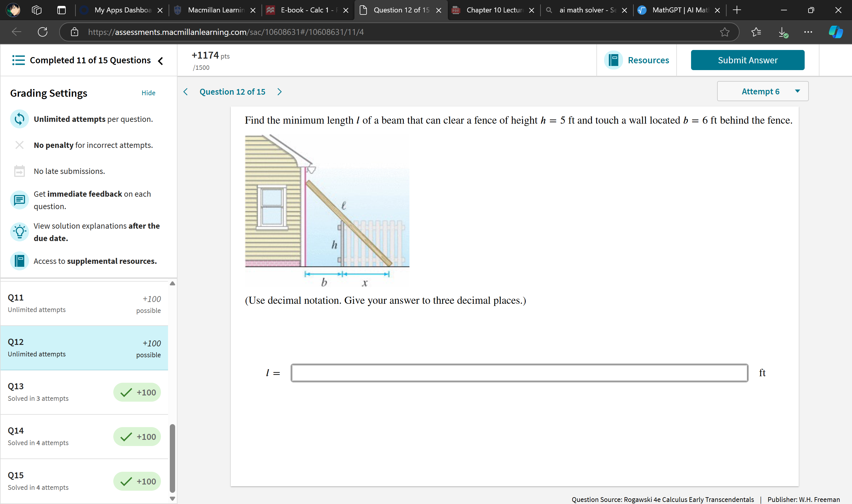The width and height of the screenshot is (852, 504).
Task: Click the answer input field for l
Action: (519, 373)
